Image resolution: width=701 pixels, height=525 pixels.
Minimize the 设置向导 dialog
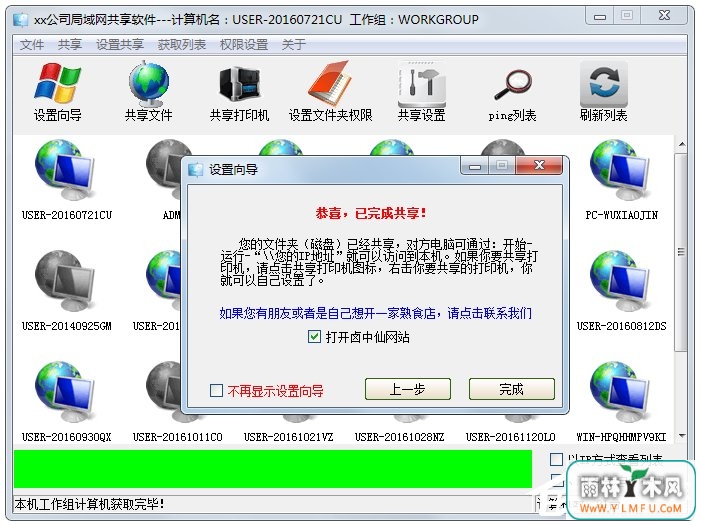(x=475, y=166)
